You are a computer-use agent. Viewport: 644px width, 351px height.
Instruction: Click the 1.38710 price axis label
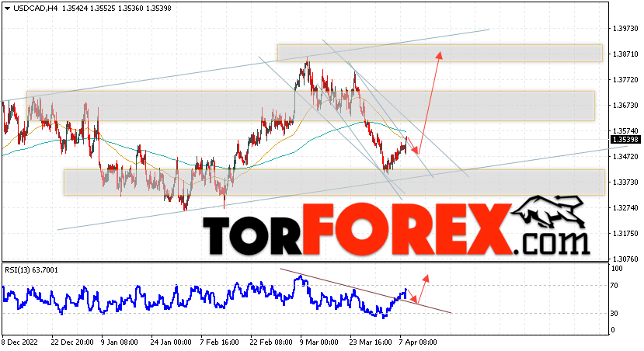click(625, 54)
